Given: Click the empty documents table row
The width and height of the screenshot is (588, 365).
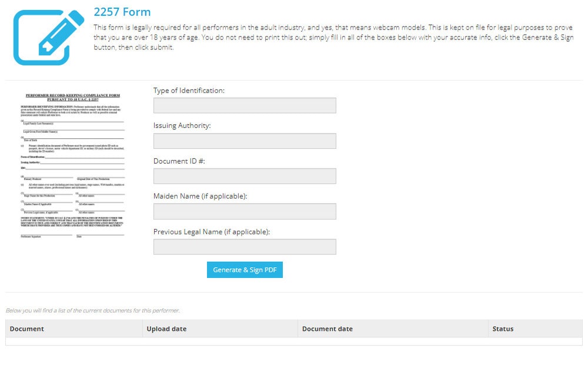Looking at the screenshot, I should (294, 341).
